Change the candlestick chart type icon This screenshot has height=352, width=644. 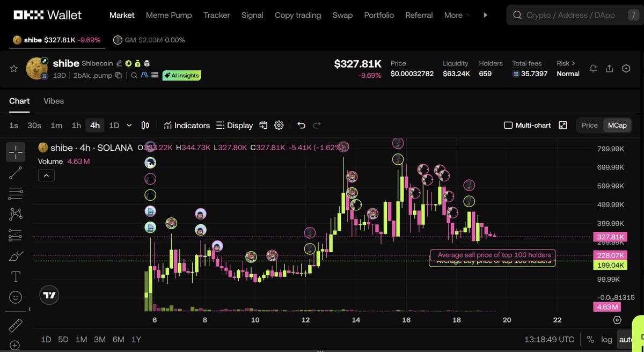click(145, 125)
